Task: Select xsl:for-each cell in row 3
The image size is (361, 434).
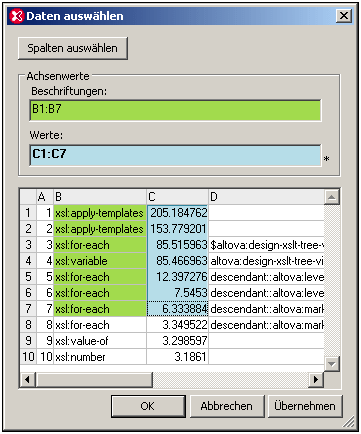Action: [x=100, y=245]
